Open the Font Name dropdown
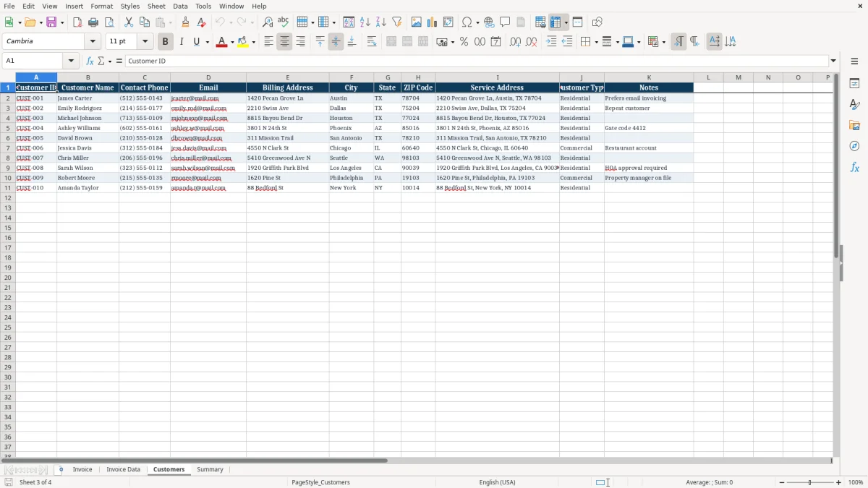The height and width of the screenshot is (488, 868). click(x=93, y=42)
